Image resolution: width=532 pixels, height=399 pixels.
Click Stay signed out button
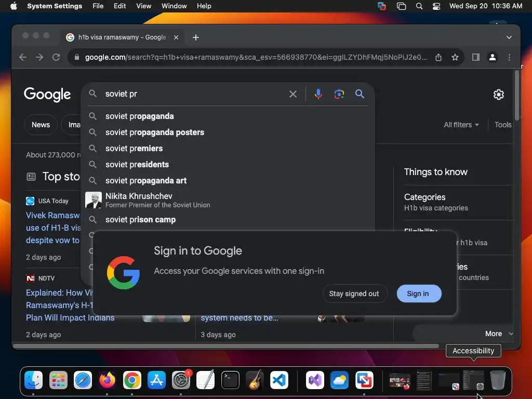(354, 294)
